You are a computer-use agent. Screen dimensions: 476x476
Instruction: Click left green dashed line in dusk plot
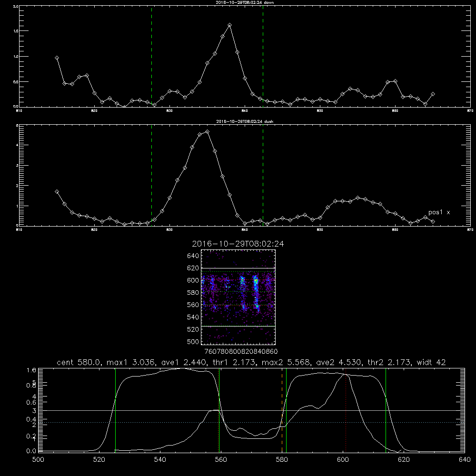[x=151, y=175]
